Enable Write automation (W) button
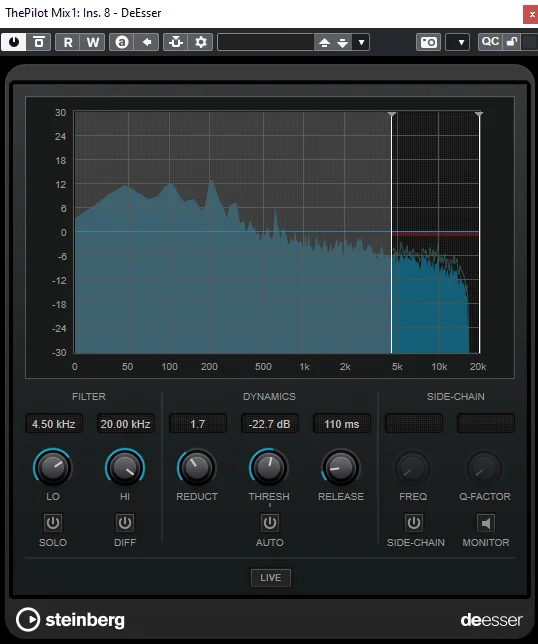 click(x=93, y=42)
